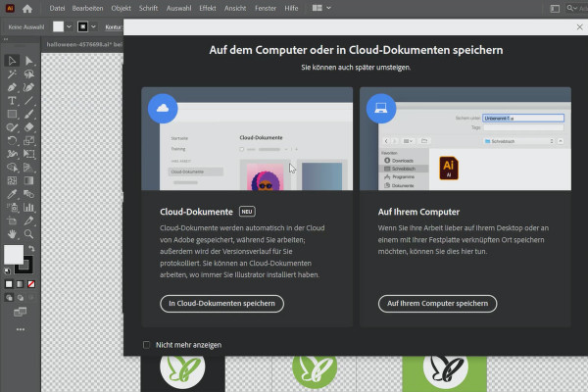Select the Rectangle tool
Screen dimensions: 588x392
[12, 114]
